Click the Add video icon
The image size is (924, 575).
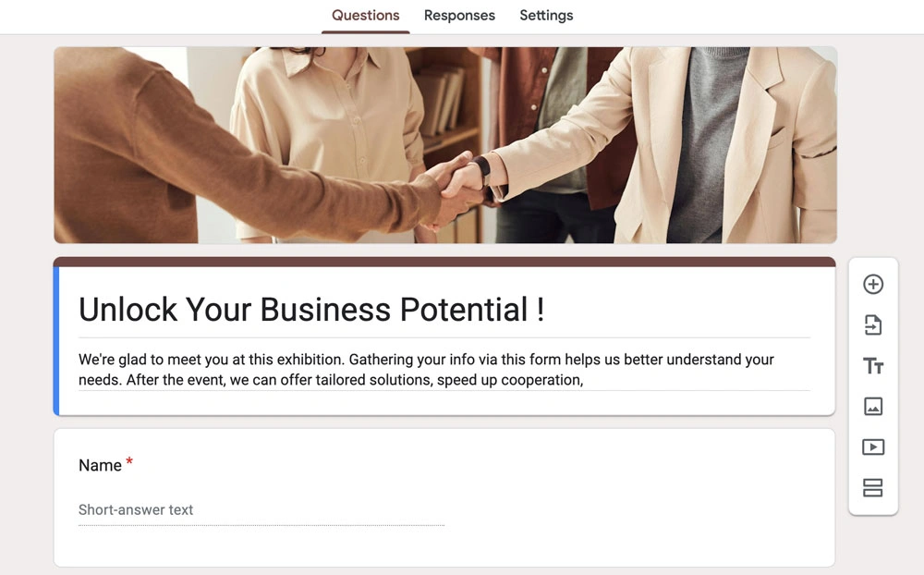click(x=873, y=447)
